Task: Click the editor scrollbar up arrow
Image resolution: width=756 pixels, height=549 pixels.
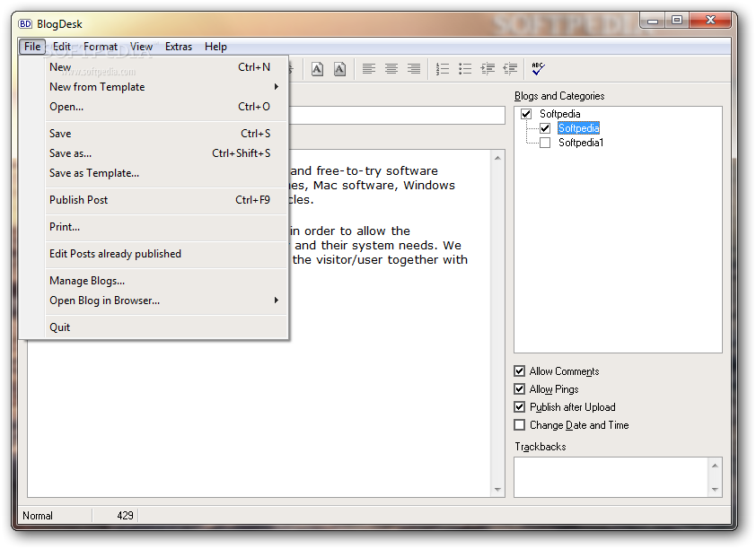Action: pos(497,158)
